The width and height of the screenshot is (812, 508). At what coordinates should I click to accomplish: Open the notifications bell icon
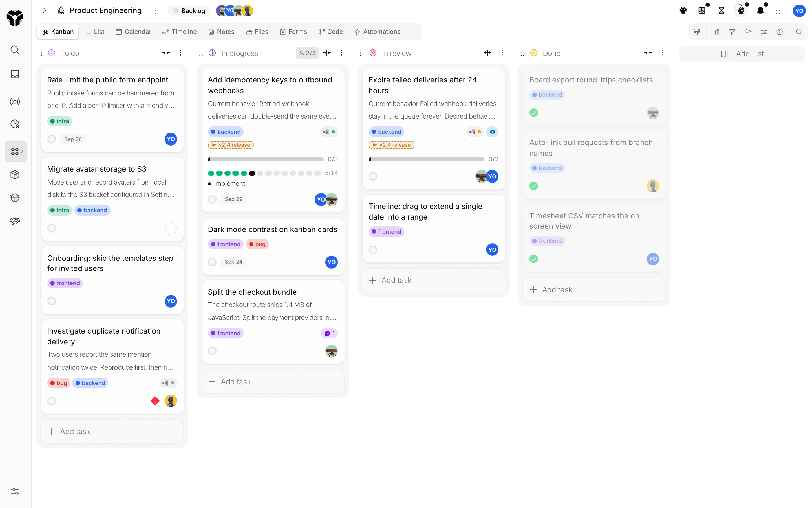tap(760, 11)
